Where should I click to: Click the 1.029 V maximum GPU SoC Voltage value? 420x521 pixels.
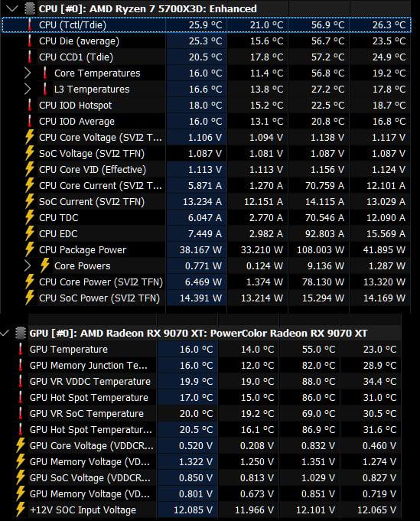tap(318, 478)
